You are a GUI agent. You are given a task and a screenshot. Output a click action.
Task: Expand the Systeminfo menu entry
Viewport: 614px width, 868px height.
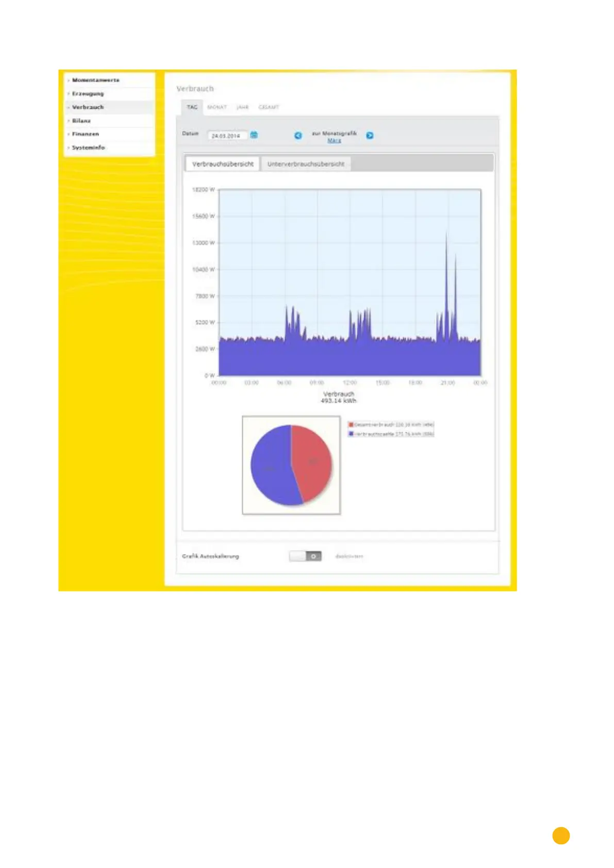click(110, 147)
